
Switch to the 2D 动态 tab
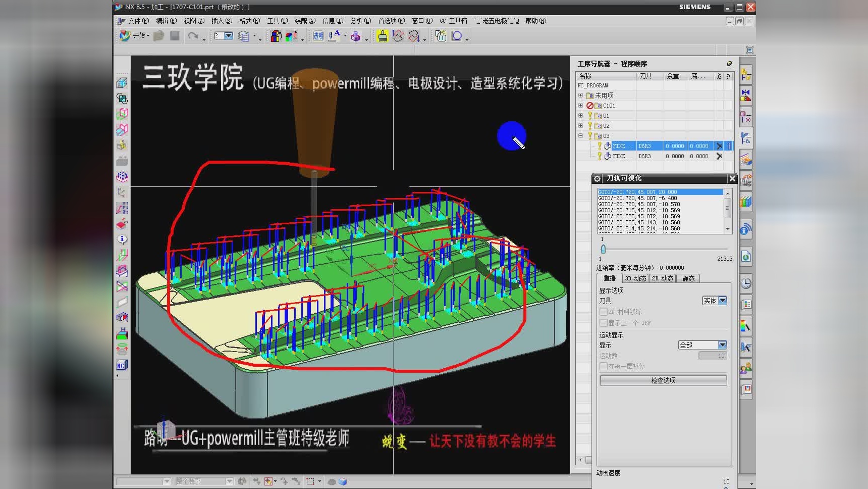[663, 278]
